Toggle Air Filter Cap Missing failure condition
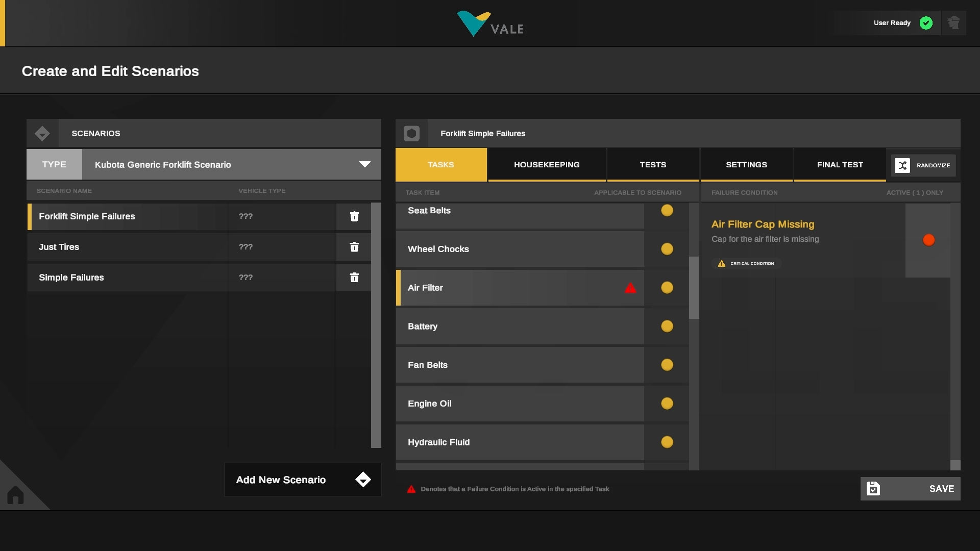Viewport: 980px width, 551px height. click(928, 240)
